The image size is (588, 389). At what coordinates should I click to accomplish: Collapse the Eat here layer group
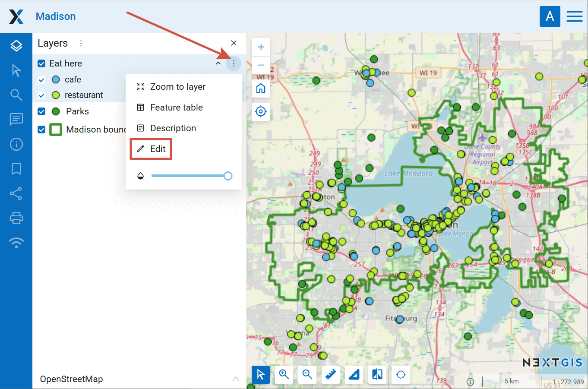(x=218, y=63)
